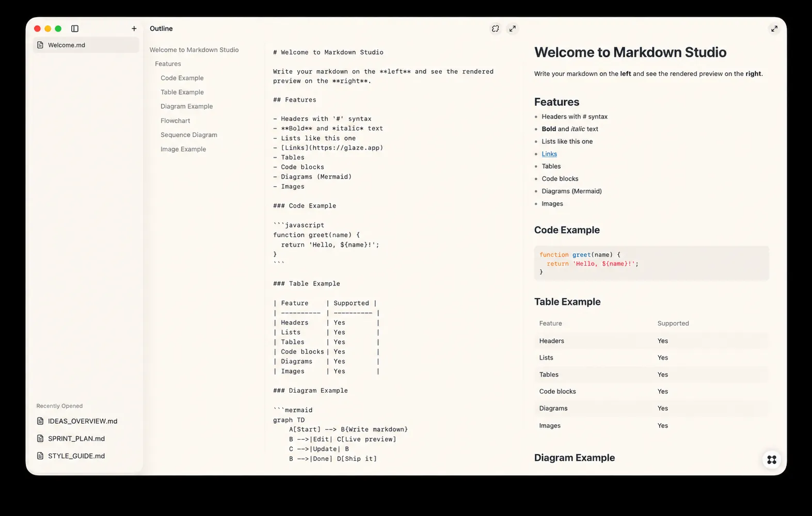Click 'Lists like this one' bullet in the preview
Image resolution: width=812 pixels, height=516 pixels.
tap(567, 141)
